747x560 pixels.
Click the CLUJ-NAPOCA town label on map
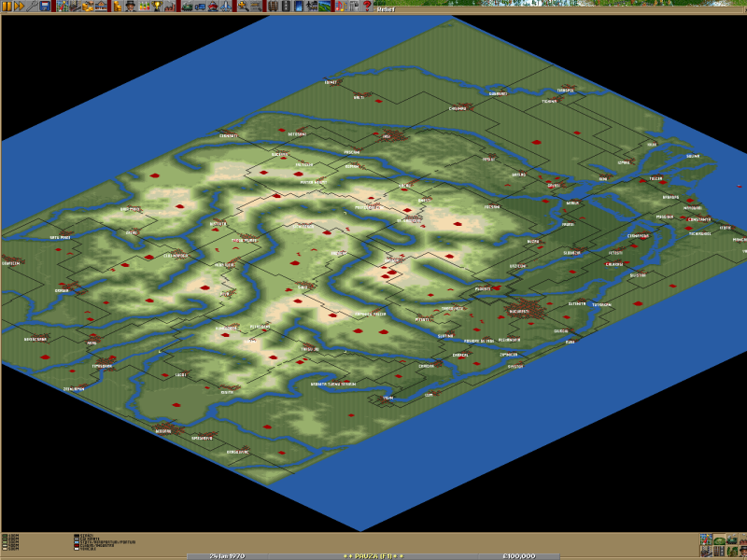coord(176,255)
